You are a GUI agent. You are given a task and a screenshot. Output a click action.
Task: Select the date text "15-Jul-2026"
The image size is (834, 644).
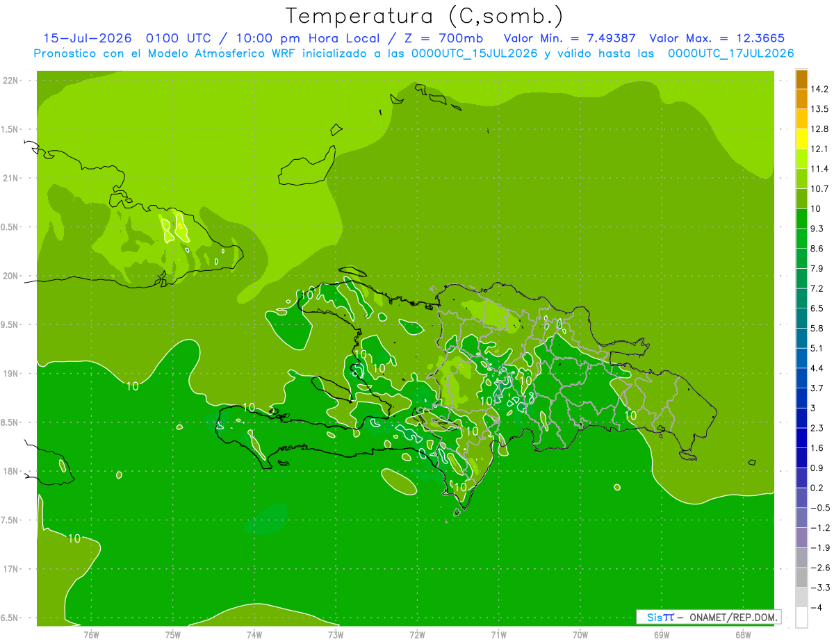tap(87, 38)
